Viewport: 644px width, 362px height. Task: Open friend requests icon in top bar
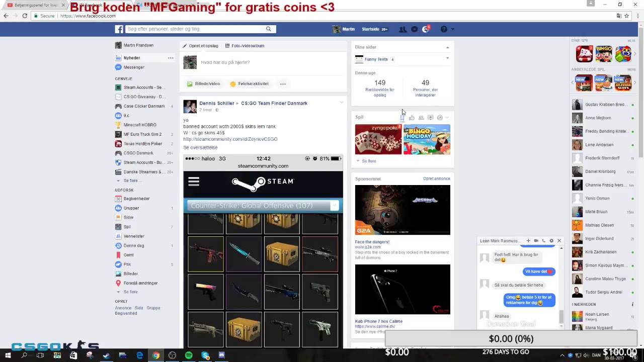tap(403, 29)
